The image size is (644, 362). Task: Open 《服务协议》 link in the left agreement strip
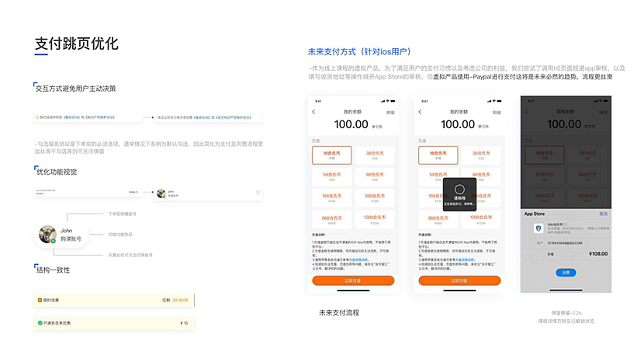point(71,117)
